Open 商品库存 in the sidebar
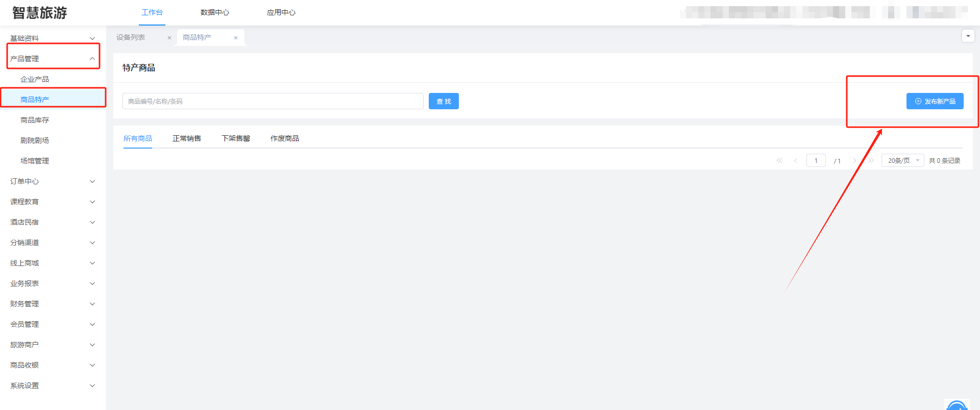Image resolution: width=980 pixels, height=410 pixels. [x=35, y=120]
